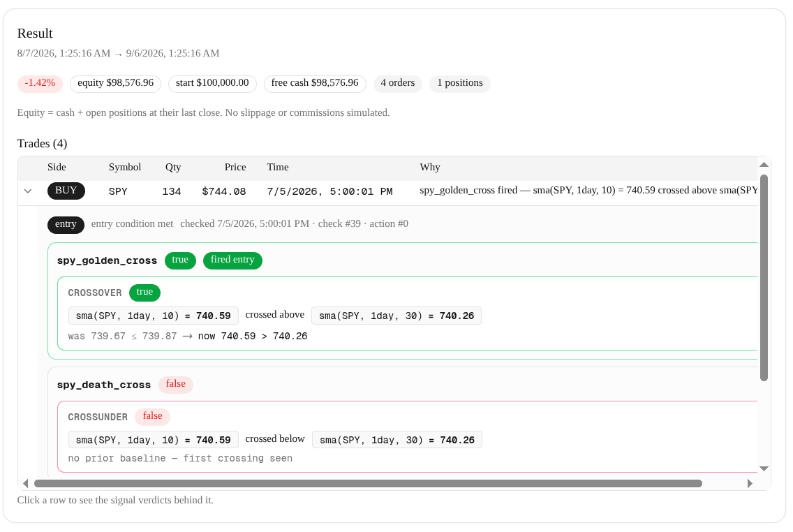Click the checked 7/5/2026 check #39 text

point(294,224)
